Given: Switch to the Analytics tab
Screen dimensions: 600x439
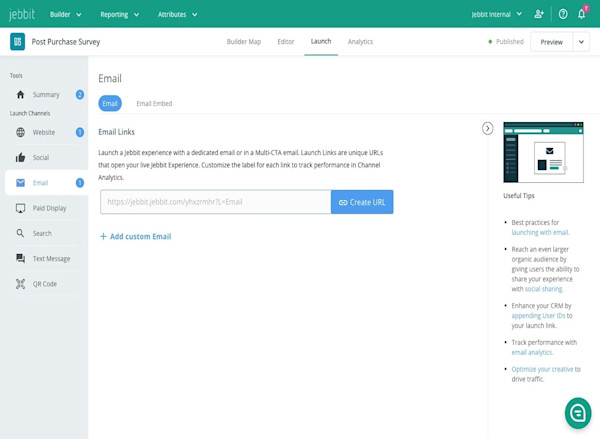Looking at the screenshot, I should point(360,41).
